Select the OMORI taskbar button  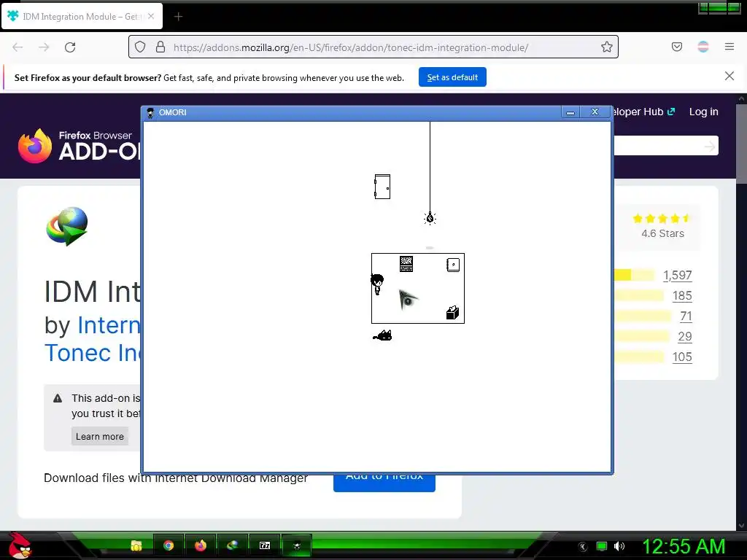(x=297, y=545)
